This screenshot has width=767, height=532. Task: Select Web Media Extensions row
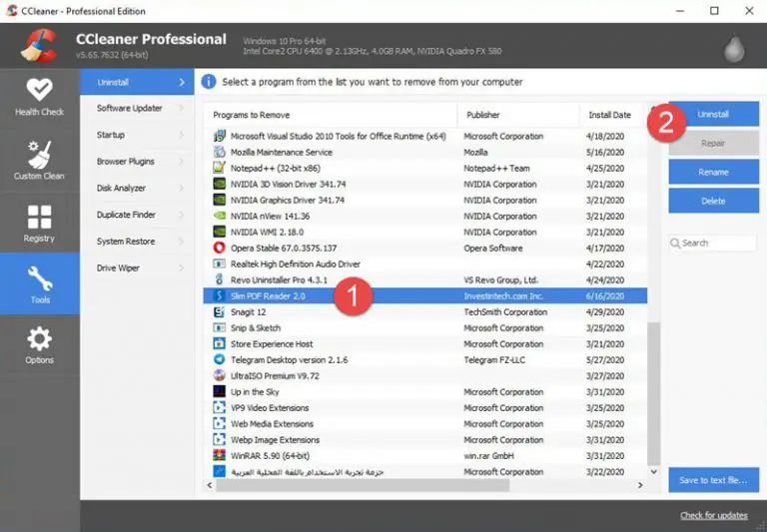click(x=425, y=423)
